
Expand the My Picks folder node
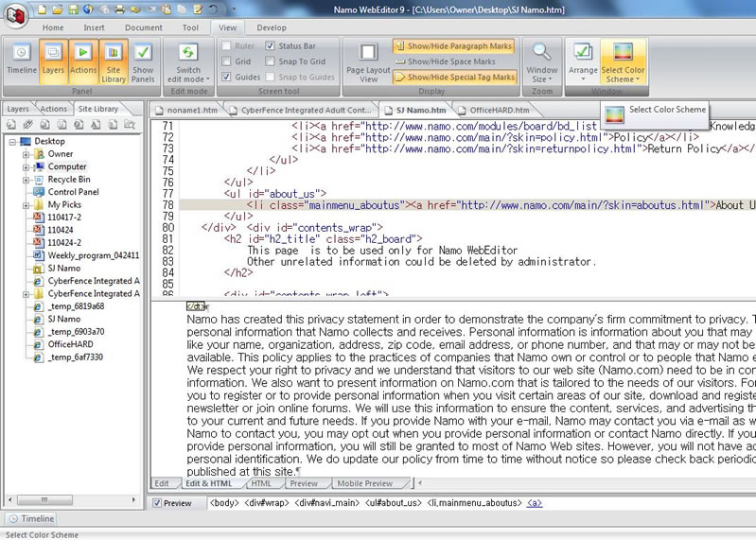[x=26, y=204]
